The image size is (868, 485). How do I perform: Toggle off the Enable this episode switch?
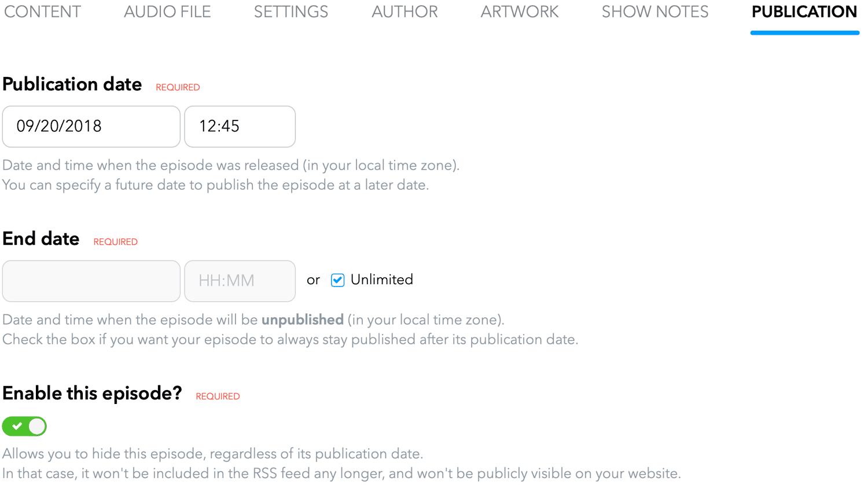(x=24, y=427)
